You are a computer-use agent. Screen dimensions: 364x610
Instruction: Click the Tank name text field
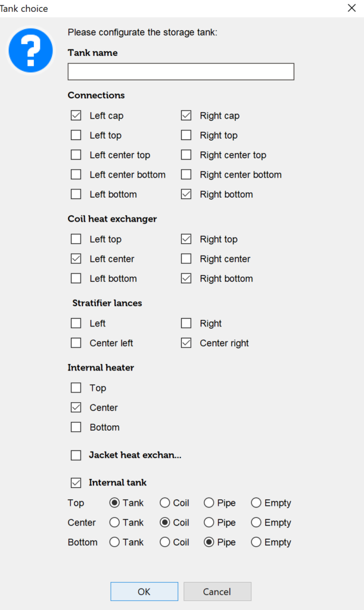[x=181, y=71]
